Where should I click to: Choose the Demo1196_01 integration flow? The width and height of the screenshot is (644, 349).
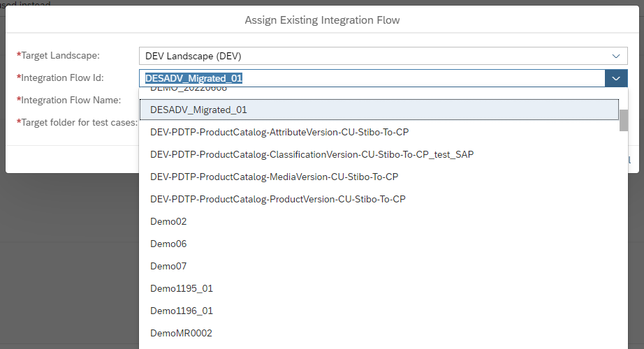182,311
